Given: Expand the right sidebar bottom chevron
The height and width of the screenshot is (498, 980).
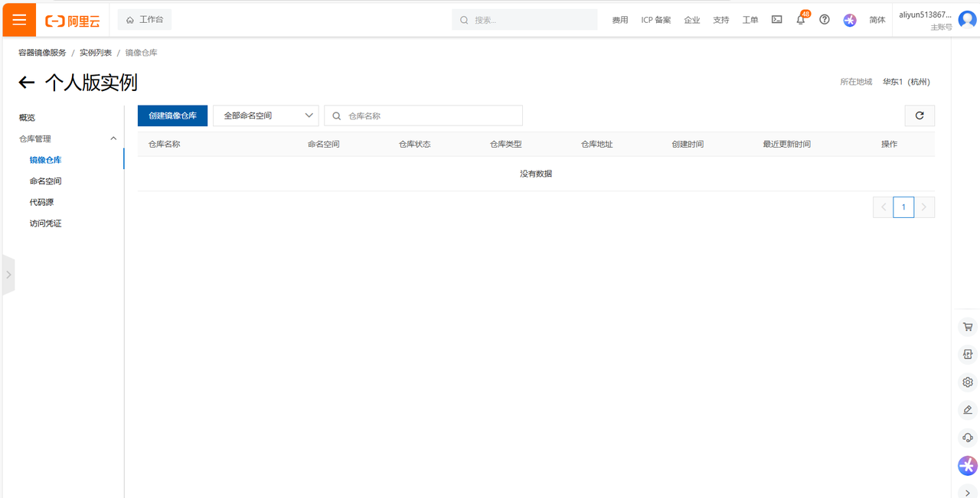Looking at the screenshot, I should [968, 493].
